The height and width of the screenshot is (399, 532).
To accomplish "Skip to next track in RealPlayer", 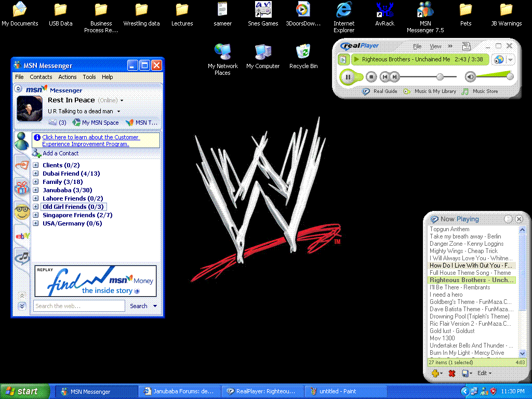I will tap(394, 77).
